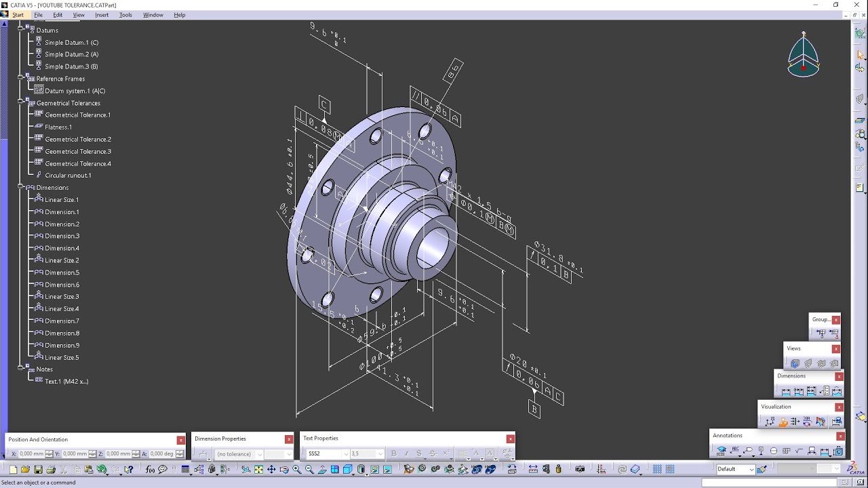Image resolution: width=868 pixels, height=488 pixels.
Task: Click the Formula f(x) icon
Action: (x=151, y=469)
